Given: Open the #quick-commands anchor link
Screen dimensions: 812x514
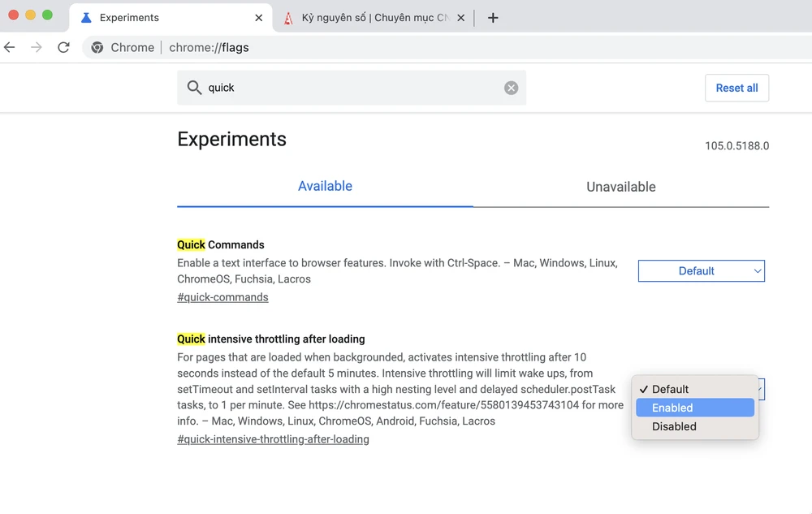Looking at the screenshot, I should pyautogui.click(x=222, y=297).
